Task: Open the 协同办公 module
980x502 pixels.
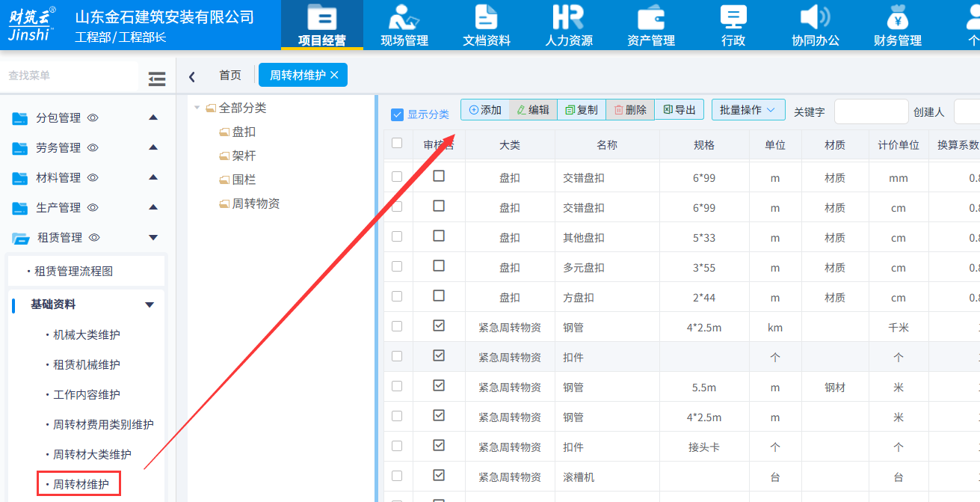Action: [x=816, y=25]
